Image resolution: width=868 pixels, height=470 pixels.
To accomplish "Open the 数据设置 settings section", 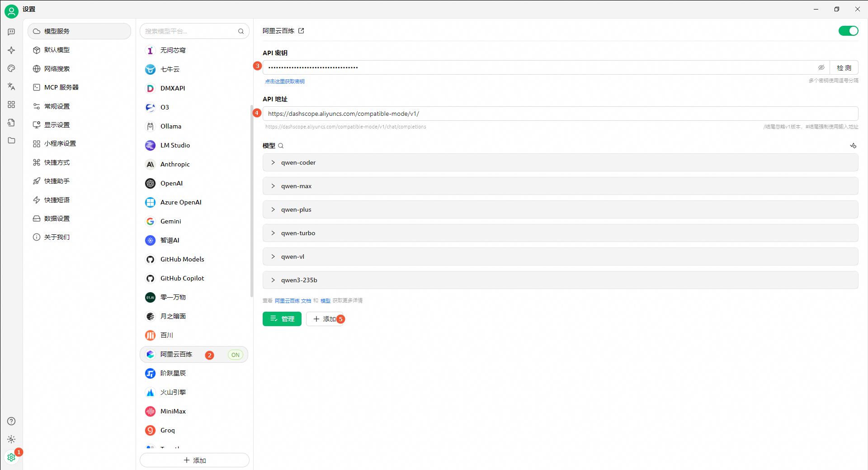I will [79, 218].
